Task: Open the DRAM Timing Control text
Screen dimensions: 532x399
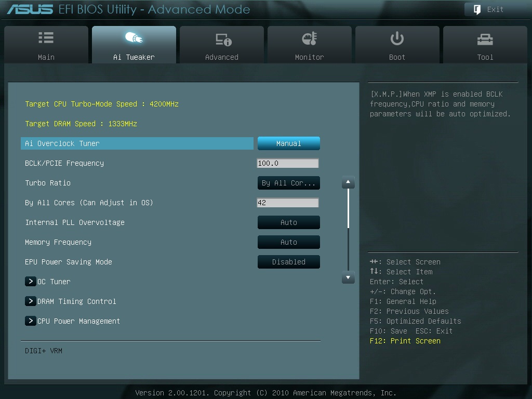Action: 77,301
